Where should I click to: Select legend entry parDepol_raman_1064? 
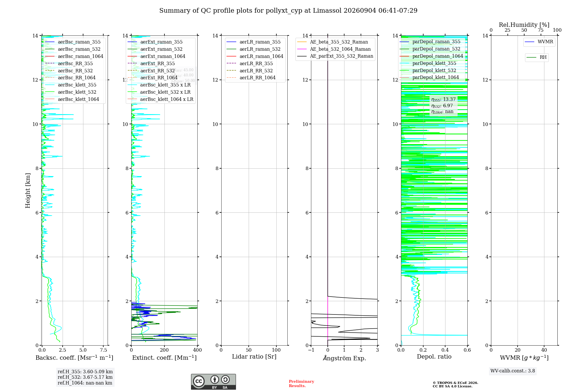point(431,56)
